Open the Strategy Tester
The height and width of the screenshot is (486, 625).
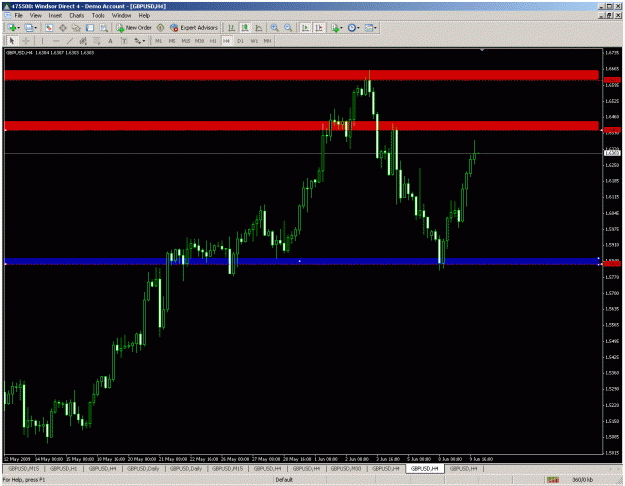point(104,28)
